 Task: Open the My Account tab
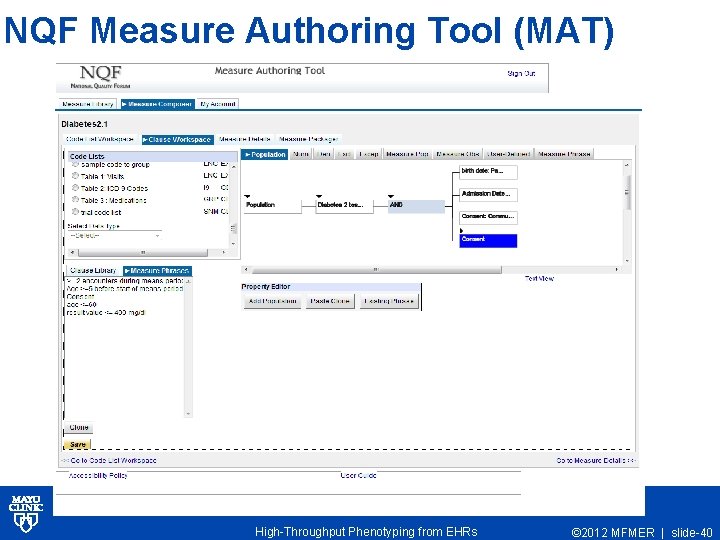coord(218,104)
